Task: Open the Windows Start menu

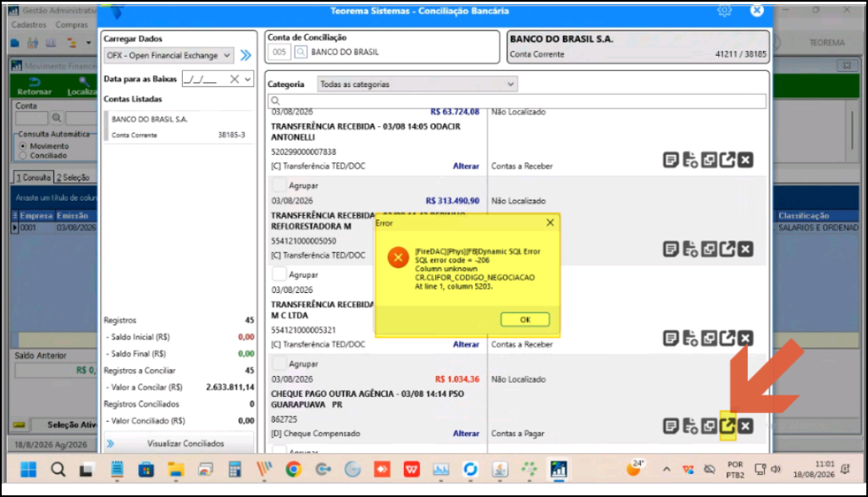Action: (28, 470)
